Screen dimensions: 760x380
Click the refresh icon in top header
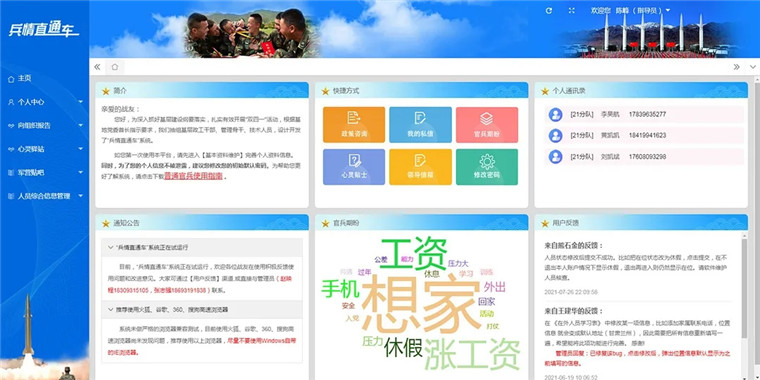pos(549,10)
